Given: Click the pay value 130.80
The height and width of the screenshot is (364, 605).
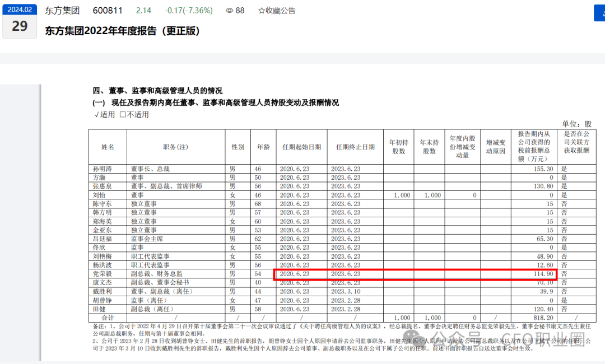Looking at the screenshot, I should 543,186.
